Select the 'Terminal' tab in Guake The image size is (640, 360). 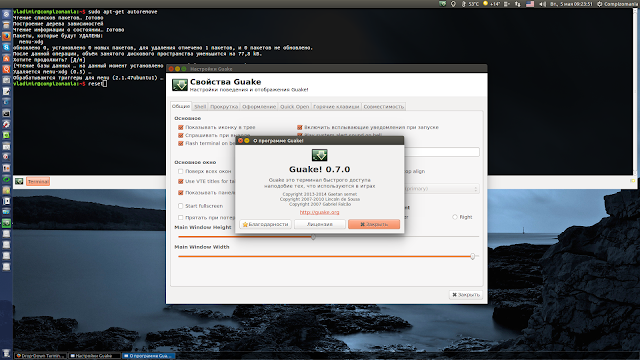(38, 182)
